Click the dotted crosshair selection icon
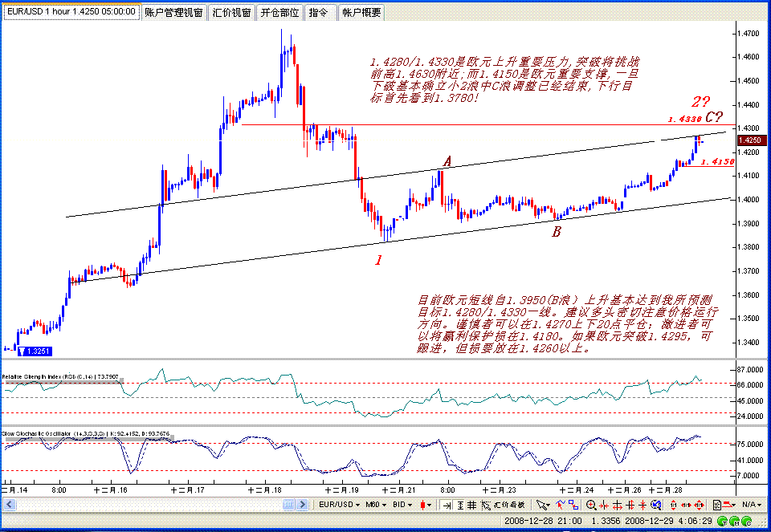This screenshot has height=532, width=771. tap(485, 505)
